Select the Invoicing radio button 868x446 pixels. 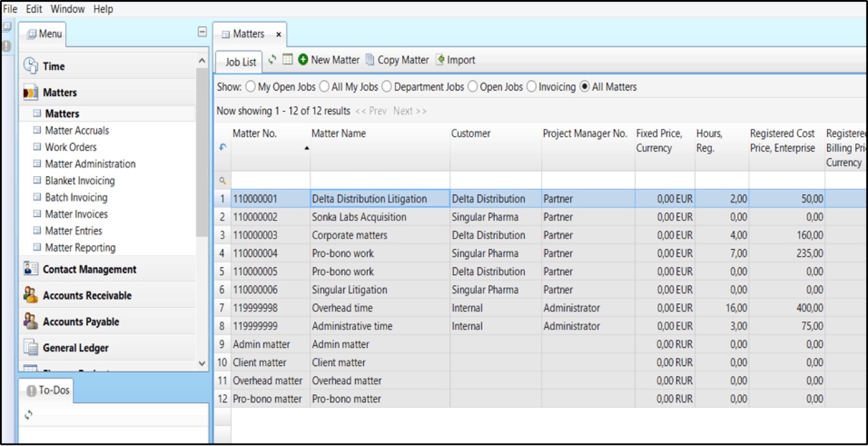(x=531, y=87)
